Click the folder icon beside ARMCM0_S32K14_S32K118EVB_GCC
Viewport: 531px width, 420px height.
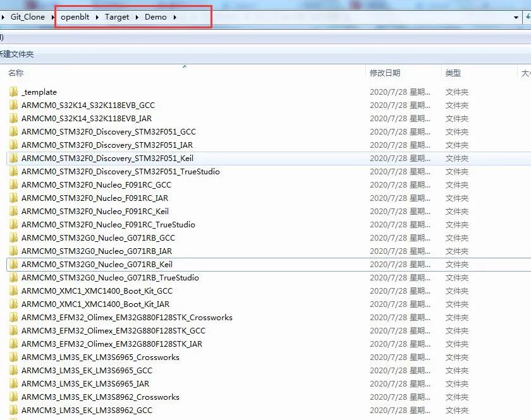[14, 105]
